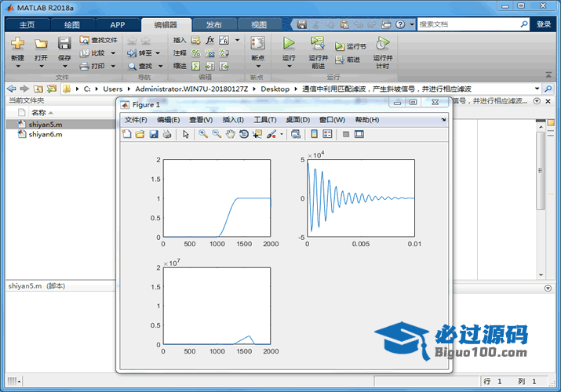The height and width of the screenshot is (392, 561).
Task: Click the comment percent icon
Action: tap(195, 53)
